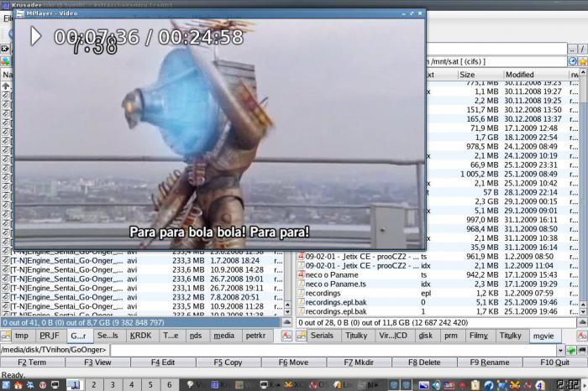Image resolution: width=588 pixels, height=391 pixels.
Task: Click volume speaker icon in system tray
Action: click(x=436, y=385)
